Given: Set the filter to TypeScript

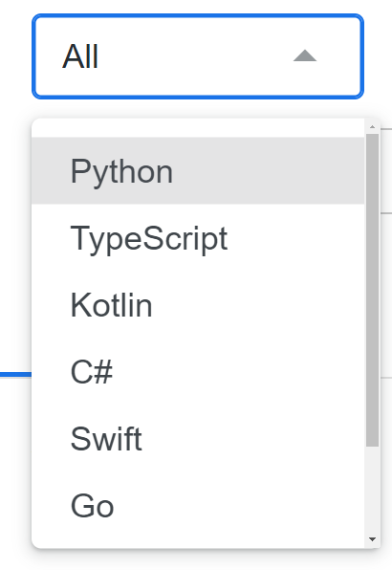Looking at the screenshot, I should coord(198,238).
